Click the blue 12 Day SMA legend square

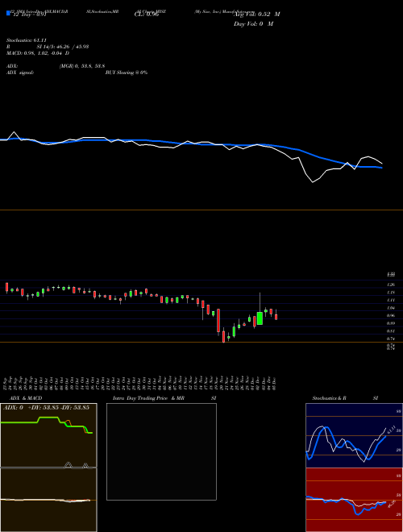pos(8,13)
